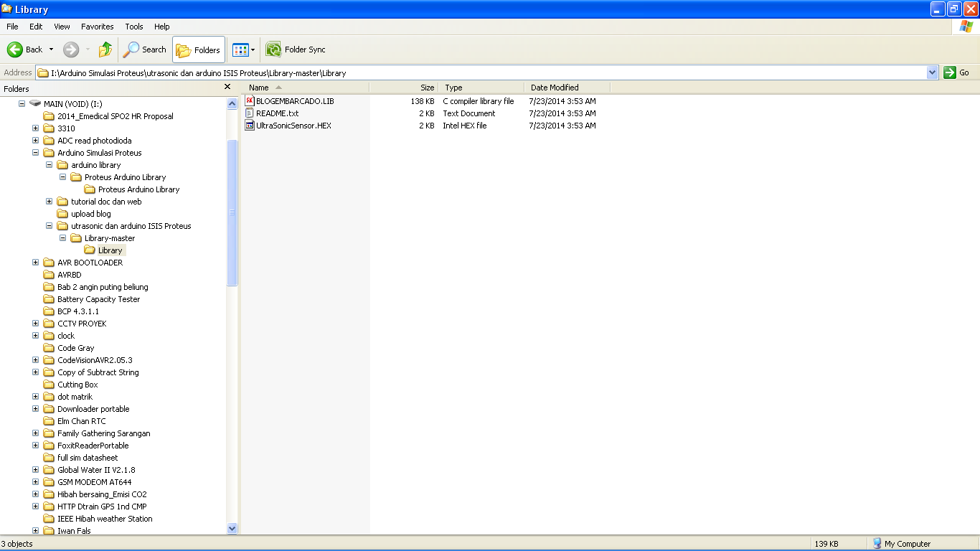Sort by the Type column header

pyautogui.click(x=481, y=88)
